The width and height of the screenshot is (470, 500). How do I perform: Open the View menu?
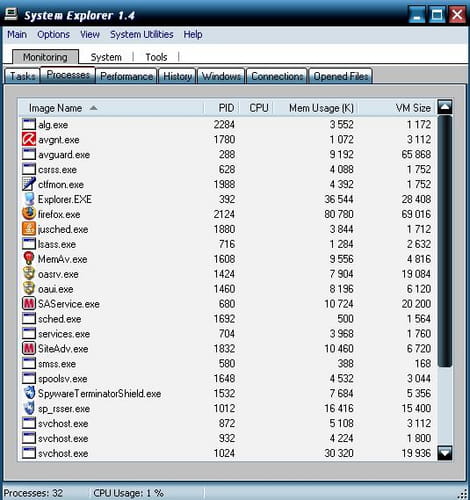click(90, 34)
